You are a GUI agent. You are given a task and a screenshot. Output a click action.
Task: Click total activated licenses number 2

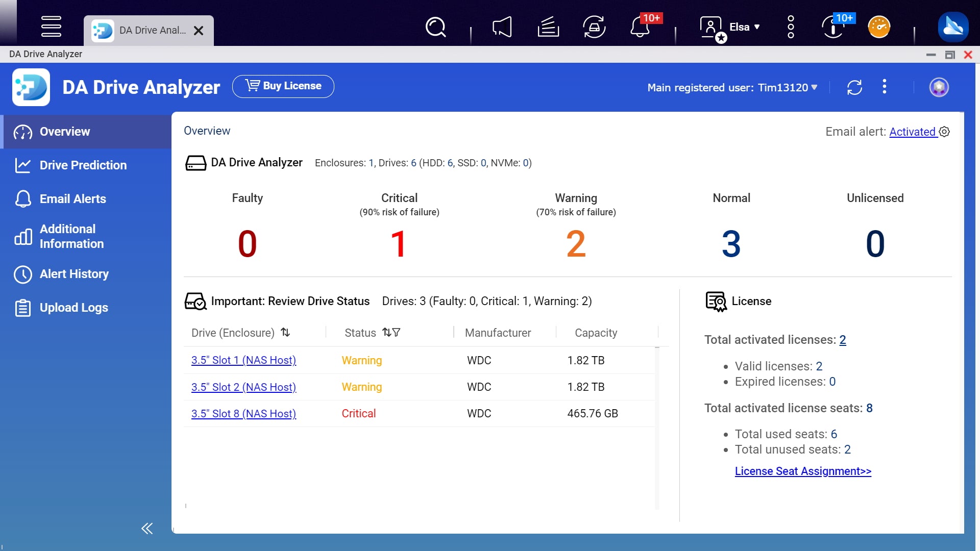(842, 340)
